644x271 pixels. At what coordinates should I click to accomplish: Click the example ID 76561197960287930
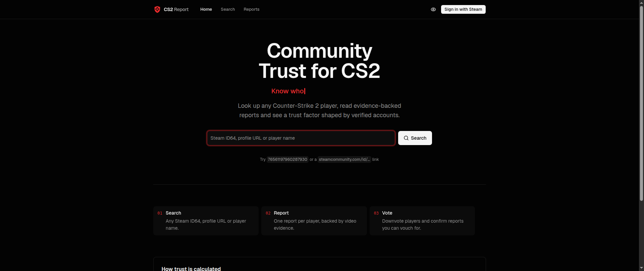pyautogui.click(x=287, y=160)
